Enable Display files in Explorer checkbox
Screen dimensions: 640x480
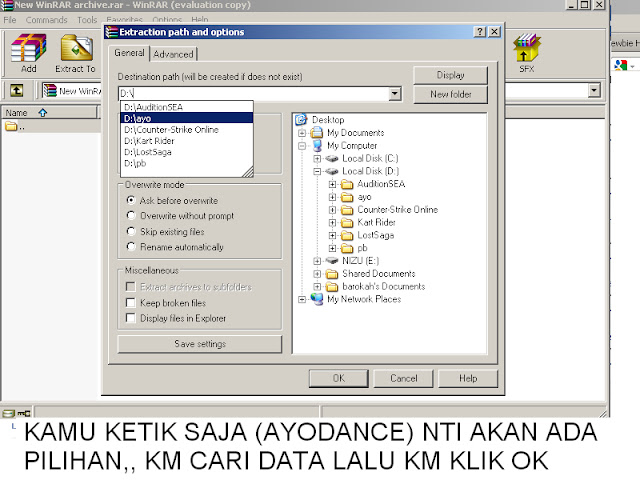pos(131,318)
